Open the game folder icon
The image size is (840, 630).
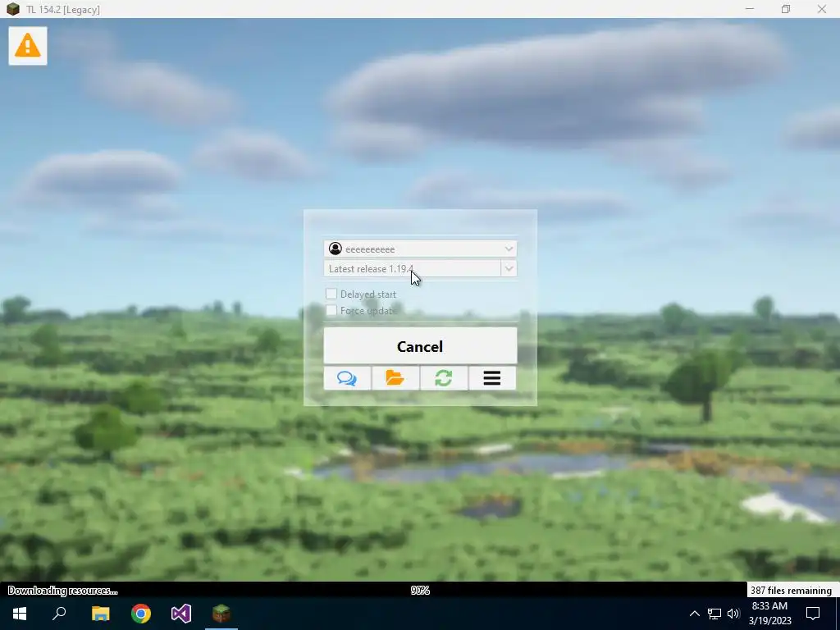point(395,378)
